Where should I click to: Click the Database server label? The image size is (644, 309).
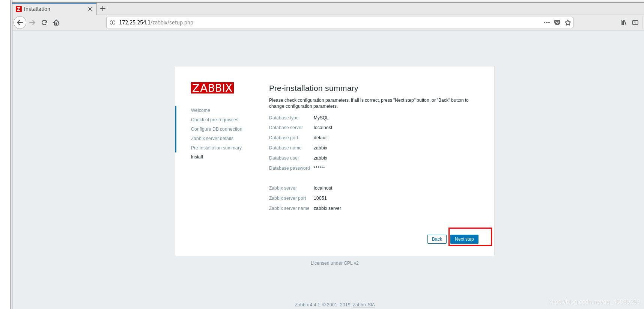coord(286,128)
